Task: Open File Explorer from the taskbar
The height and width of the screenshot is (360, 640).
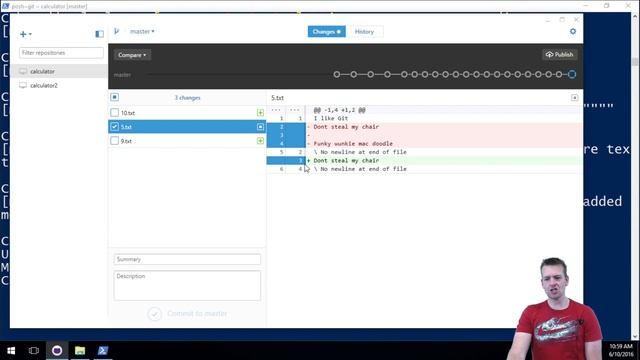Action: point(80,351)
